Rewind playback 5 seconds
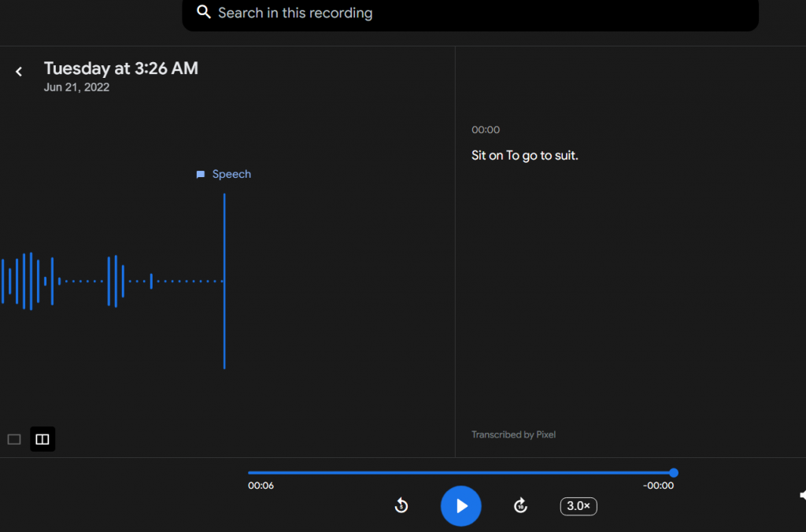Viewport: 806px width, 532px height. [401, 506]
